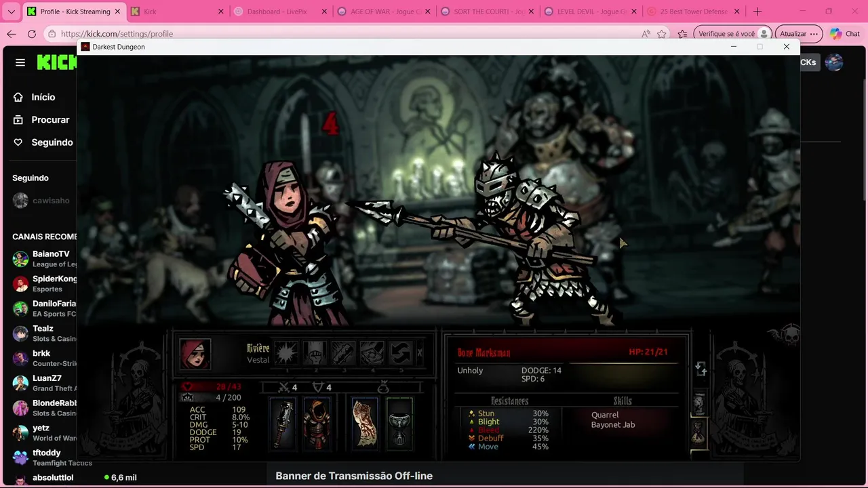Switch to the second Kick browser tab
Image resolution: width=868 pixels, height=488 pixels.
(176, 12)
